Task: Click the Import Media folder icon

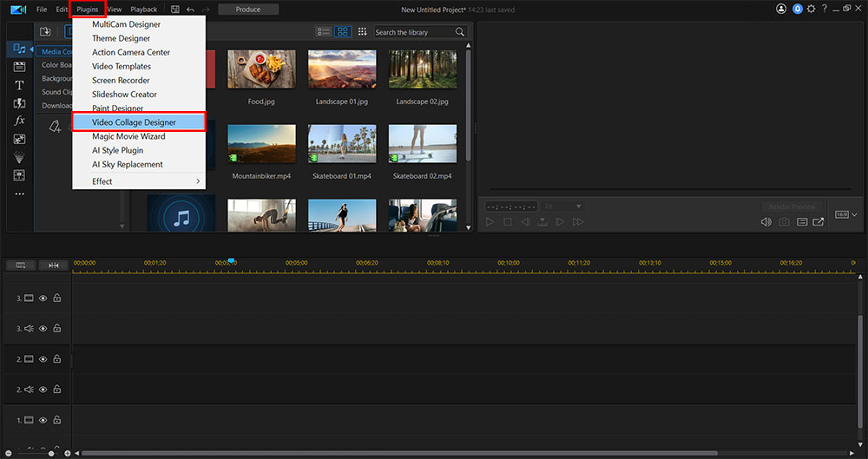Action: [46, 32]
